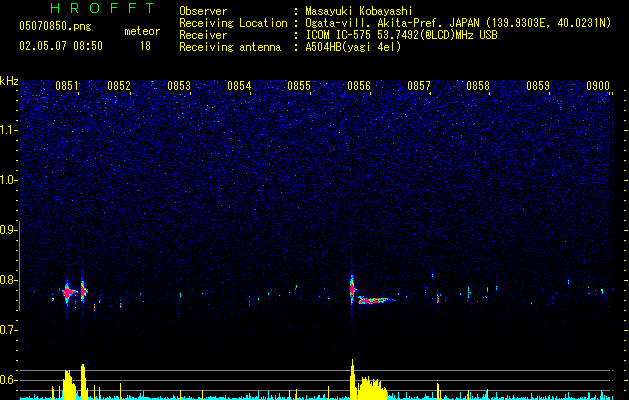Viewport: 629px width, 400px height.
Task: Click the 0900 time marker
Action: click(x=598, y=86)
